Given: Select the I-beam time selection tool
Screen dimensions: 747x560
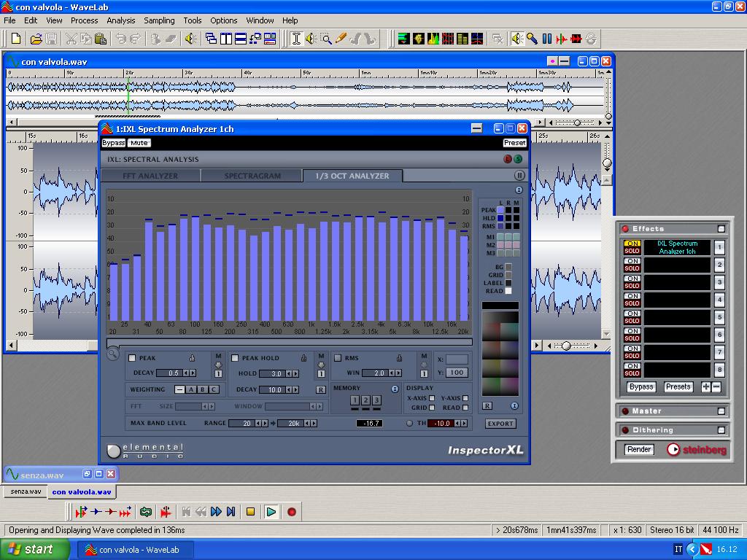Looking at the screenshot, I should pos(296,39).
